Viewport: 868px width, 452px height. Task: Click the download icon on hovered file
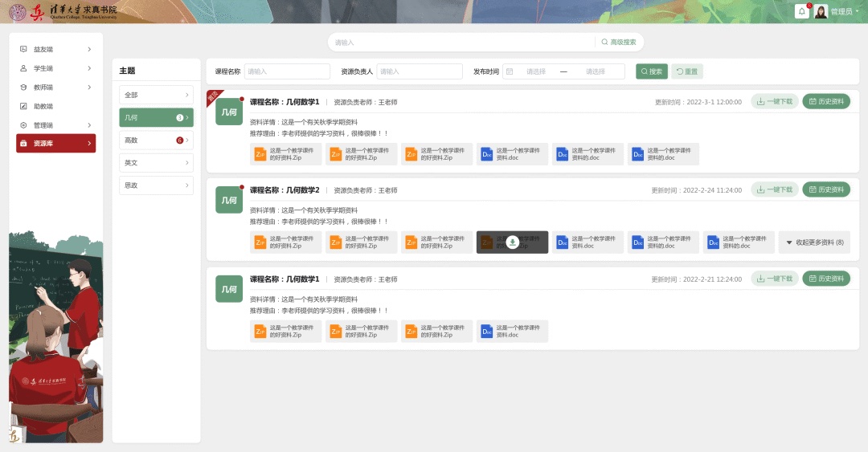coord(512,242)
